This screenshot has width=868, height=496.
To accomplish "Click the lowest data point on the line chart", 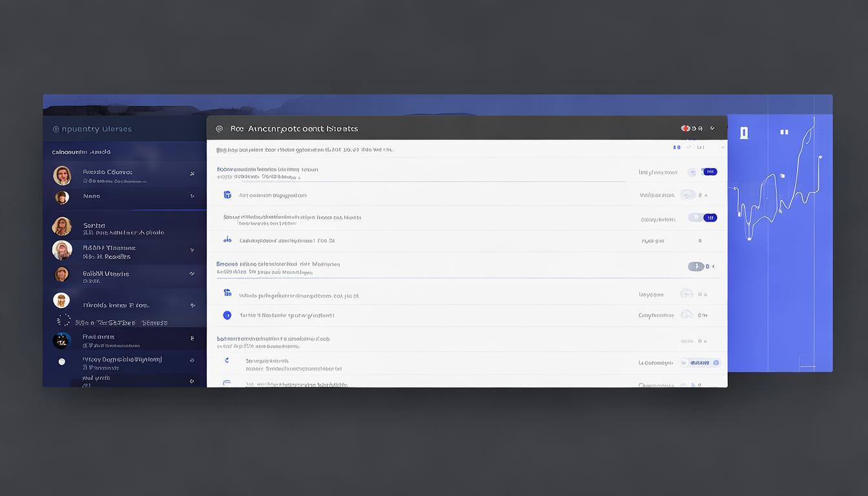I will [x=749, y=239].
